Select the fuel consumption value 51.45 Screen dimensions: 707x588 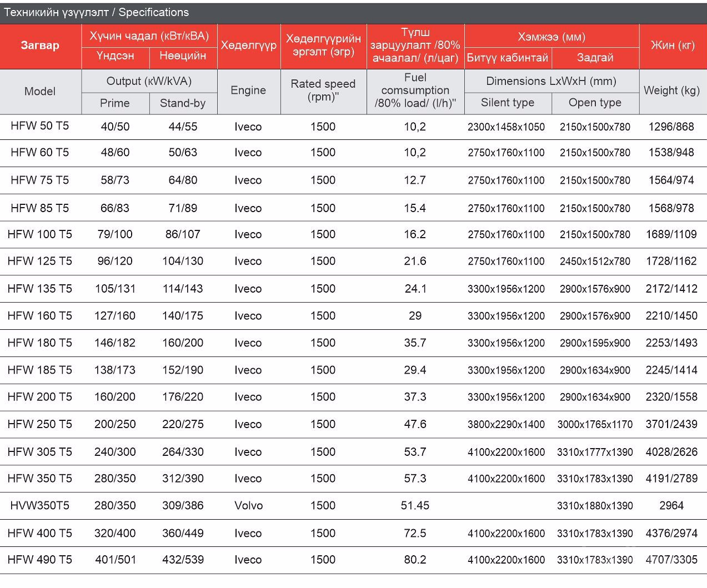(x=415, y=506)
